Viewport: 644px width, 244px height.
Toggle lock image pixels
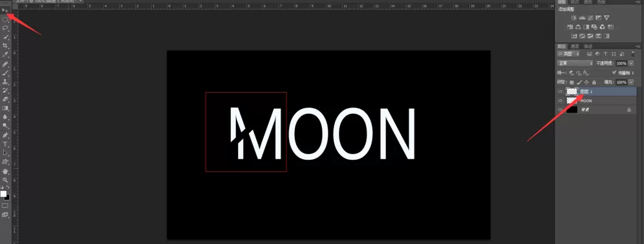coord(579,83)
